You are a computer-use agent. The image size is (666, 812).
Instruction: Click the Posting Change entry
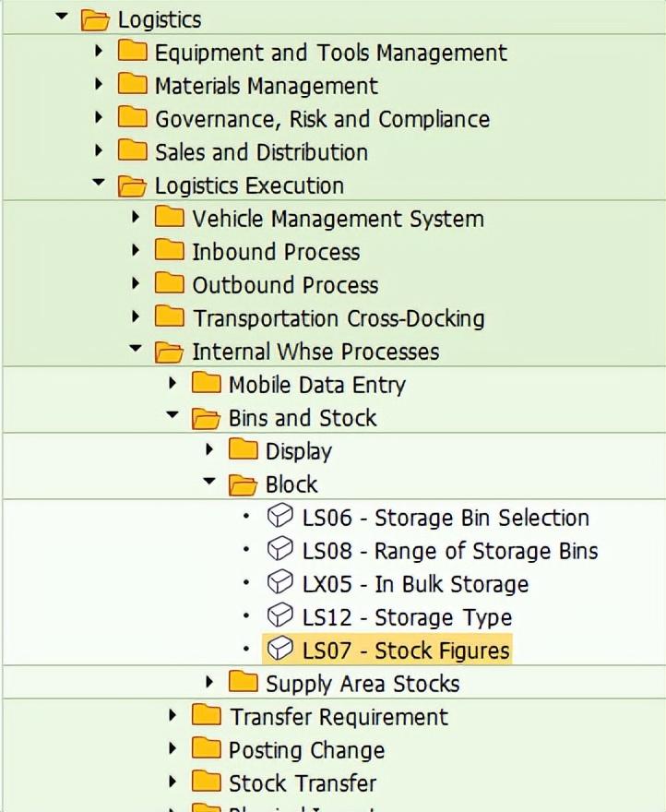pyautogui.click(x=306, y=750)
